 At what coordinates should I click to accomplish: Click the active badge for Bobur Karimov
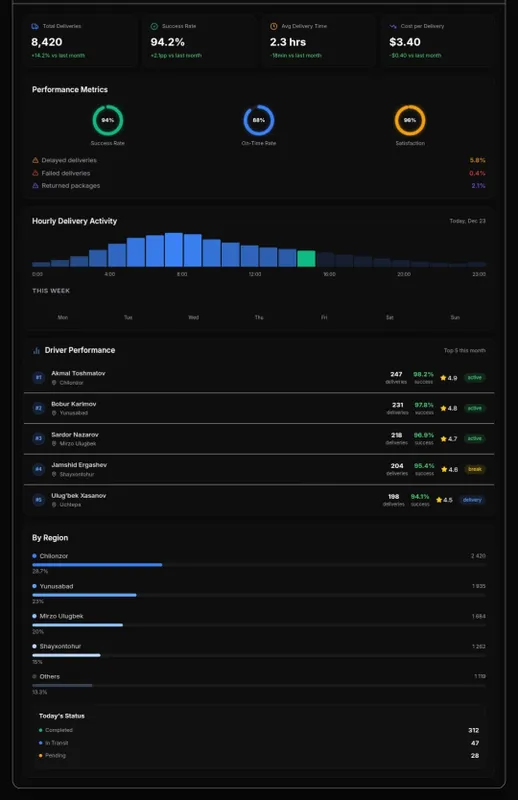[x=475, y=408]
